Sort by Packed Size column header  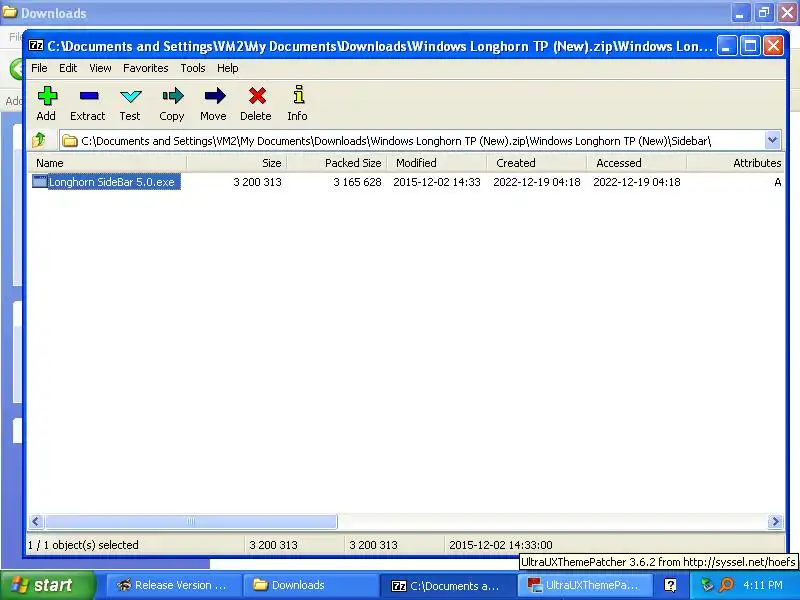tap(337, 163)
